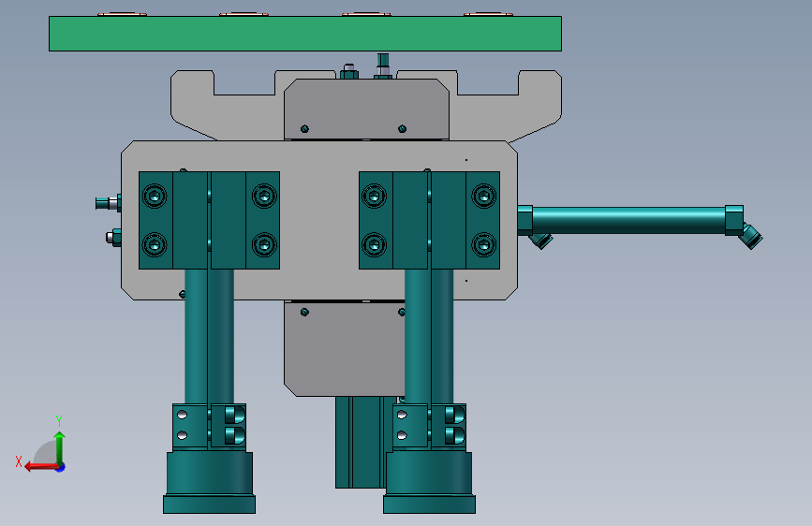This screenshot has height=526, width=812.
Task: Select the left teal clamp block
Action: (x=209, y=221)
